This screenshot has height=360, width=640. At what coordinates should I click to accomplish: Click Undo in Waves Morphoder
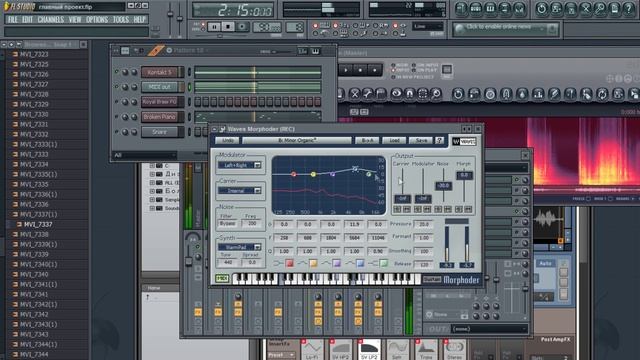pos(227,140)
